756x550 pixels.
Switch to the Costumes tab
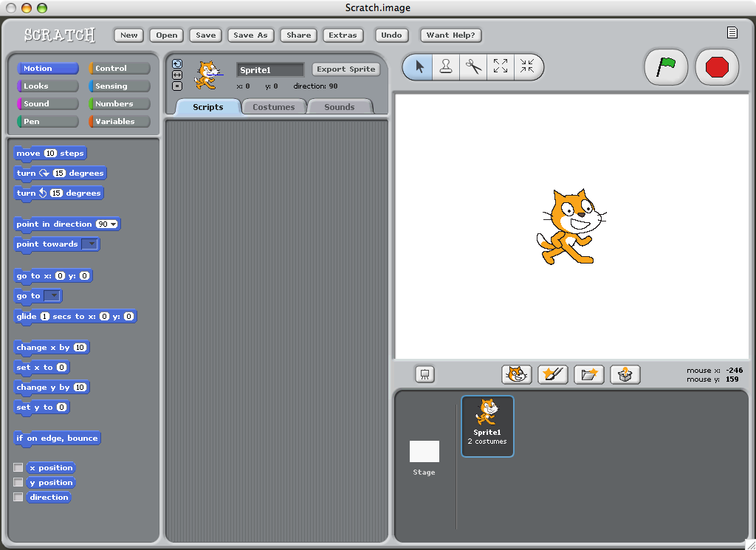click(273, 107)
